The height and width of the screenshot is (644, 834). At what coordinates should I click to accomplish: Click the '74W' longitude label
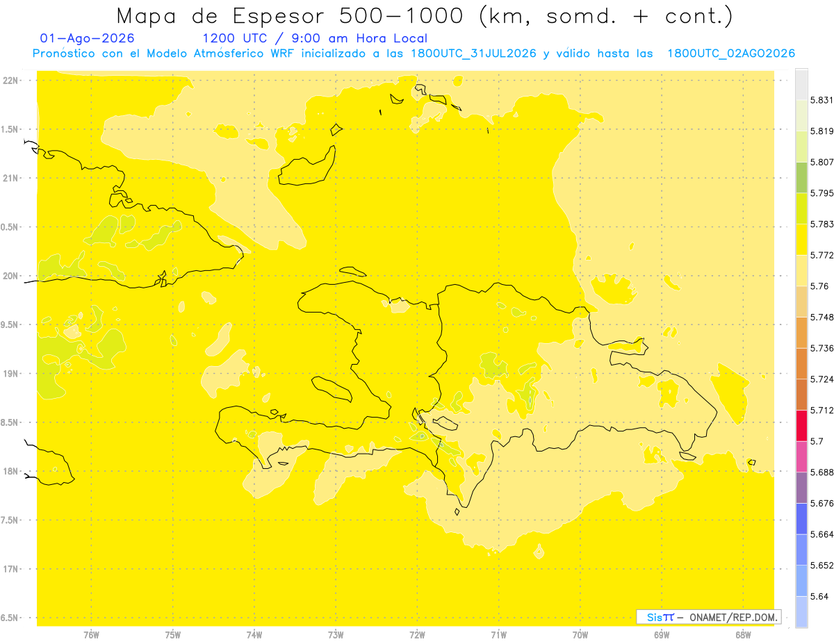point(254,635)
